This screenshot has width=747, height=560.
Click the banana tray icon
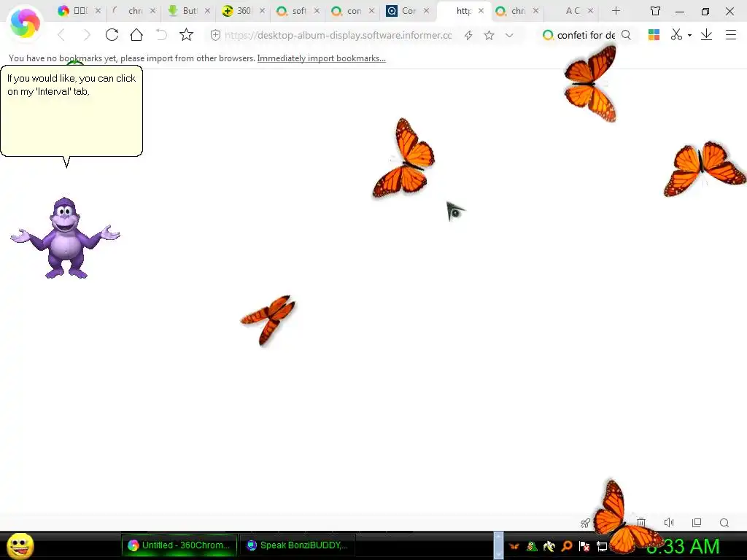coord(549,546)
